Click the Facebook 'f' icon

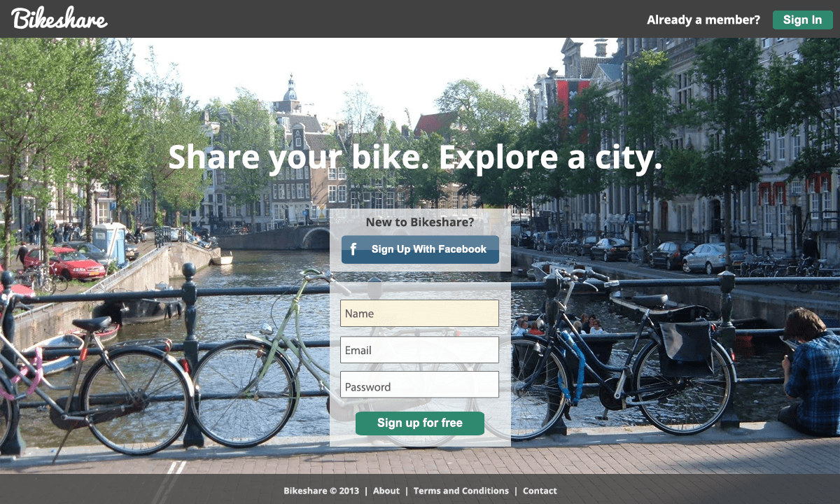(x=353, y=249)
